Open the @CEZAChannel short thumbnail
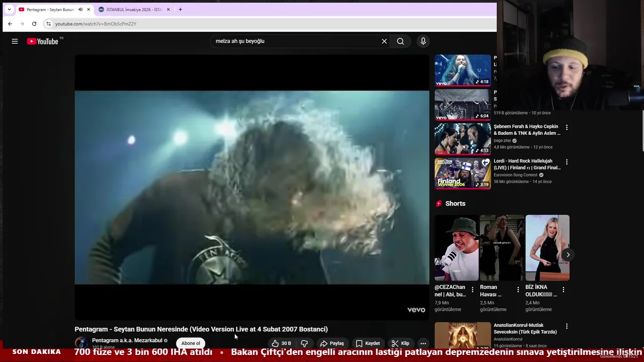This screenshot has width=644, height=362. point(456,248)
